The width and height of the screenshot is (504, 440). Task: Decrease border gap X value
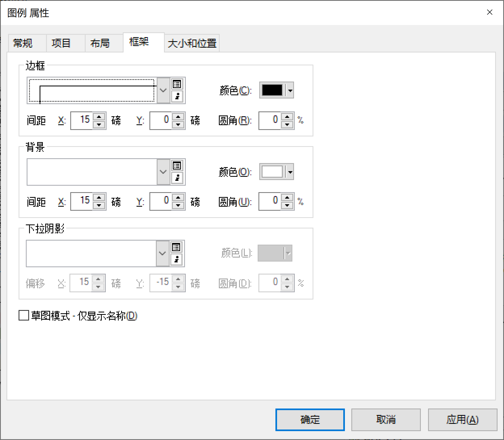click(99, 125)
